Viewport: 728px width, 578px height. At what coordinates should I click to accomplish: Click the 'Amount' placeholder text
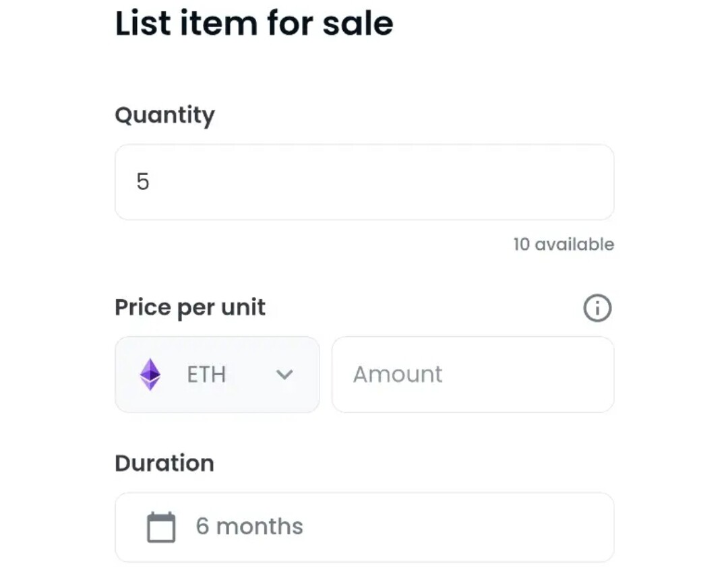[398, 375]
